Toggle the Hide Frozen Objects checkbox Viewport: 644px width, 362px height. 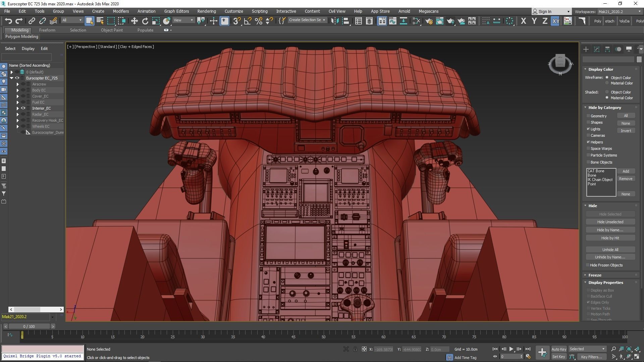588,265
